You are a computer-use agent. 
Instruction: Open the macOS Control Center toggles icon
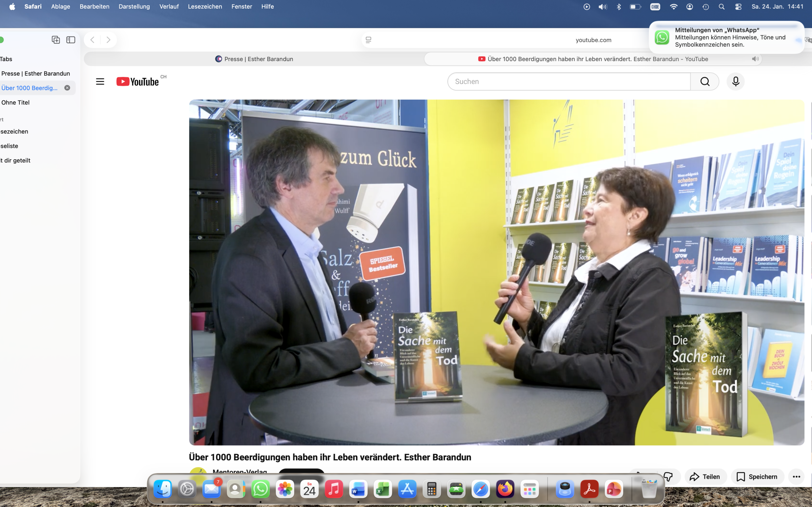[x=738, y=7]
